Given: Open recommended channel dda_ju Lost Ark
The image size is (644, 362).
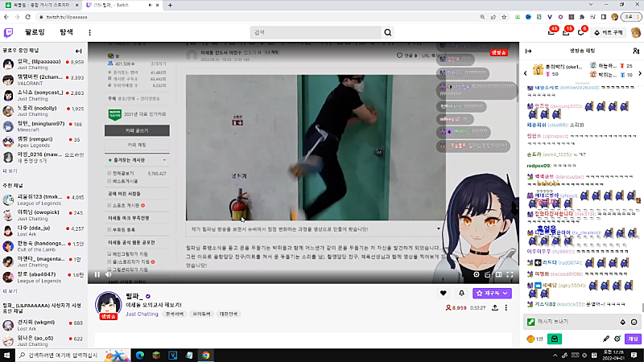Looking at the screenshot, I should (43, 231).
